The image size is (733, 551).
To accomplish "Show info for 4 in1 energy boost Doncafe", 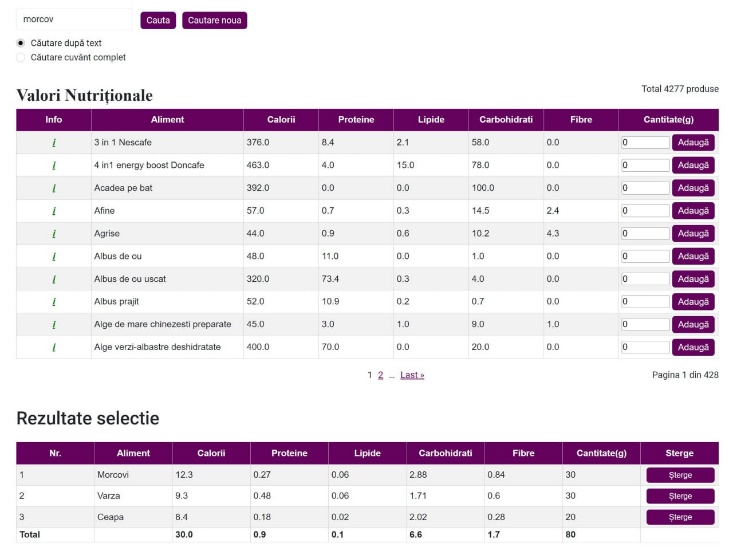I will click(54, 165).
